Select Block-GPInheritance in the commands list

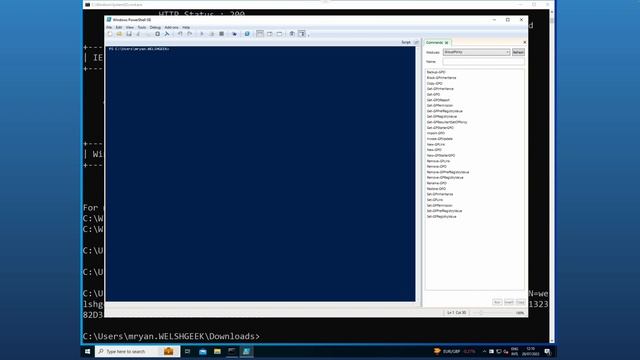441,78
